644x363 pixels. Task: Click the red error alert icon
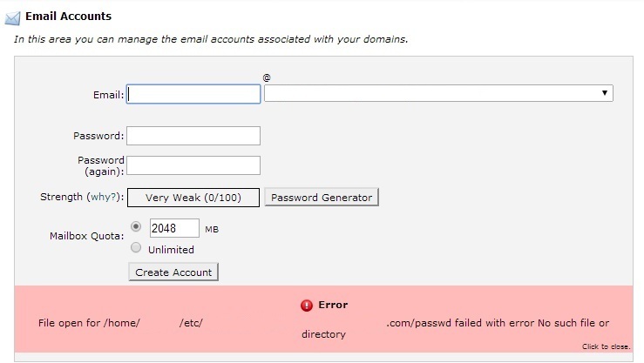pos(306,306)
